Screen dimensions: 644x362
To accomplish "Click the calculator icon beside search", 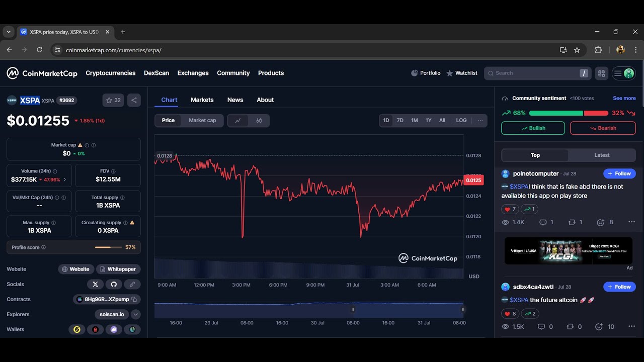I will (x=601, y=73).
